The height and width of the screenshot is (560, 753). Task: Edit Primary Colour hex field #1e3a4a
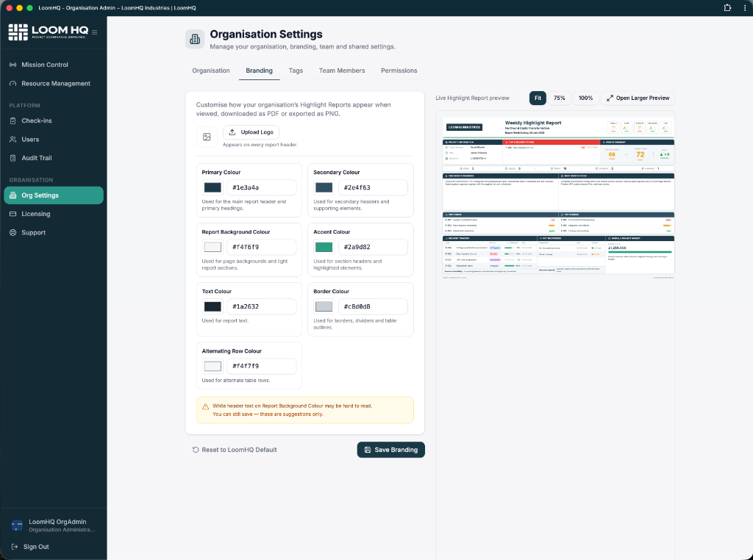(262, 187)
